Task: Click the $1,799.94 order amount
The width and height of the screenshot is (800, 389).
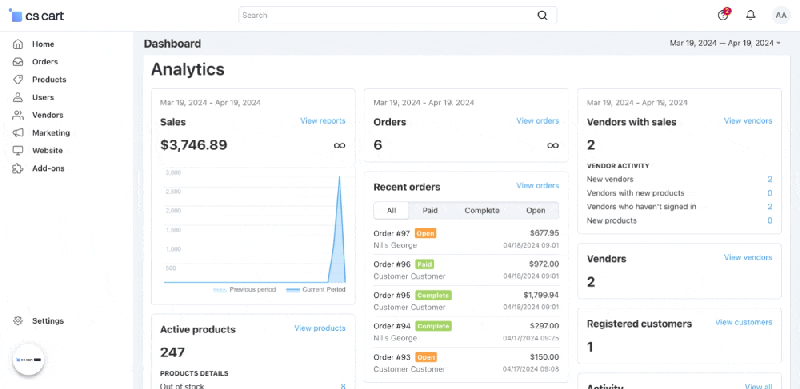Action: point(541,295)
